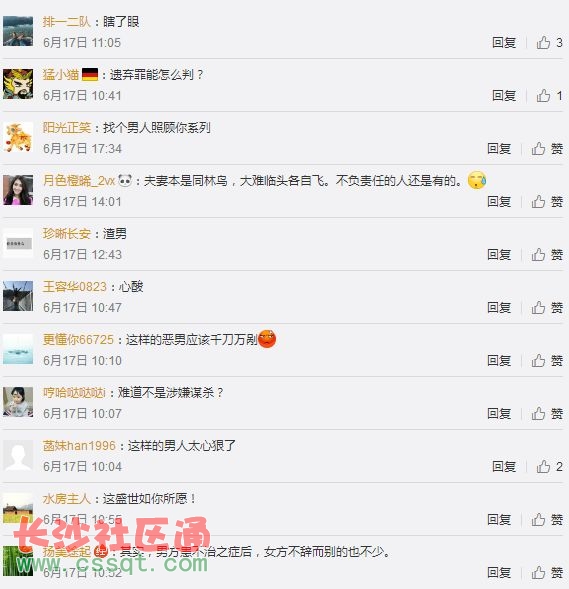Open 哼哈哒哒哒i's avatar thumbnail

click(x=18, y=402)
